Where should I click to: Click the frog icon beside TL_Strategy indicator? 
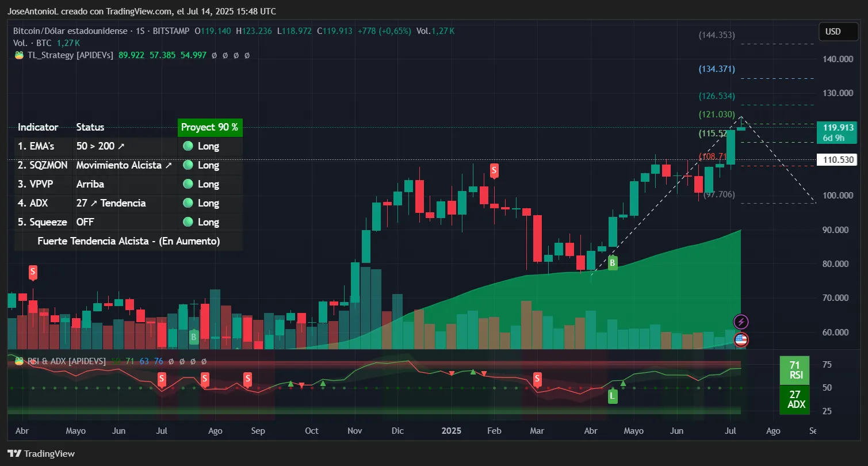[x=19, y=55]
